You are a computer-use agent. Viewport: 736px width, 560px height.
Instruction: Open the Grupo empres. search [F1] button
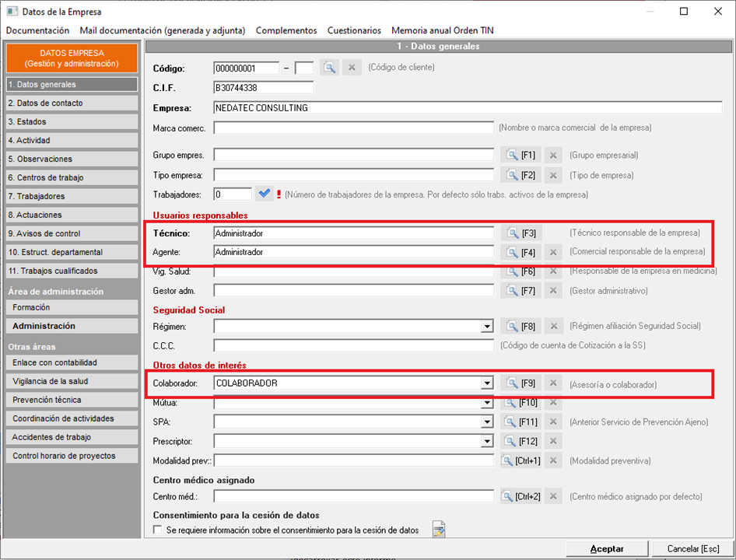point(520,155)
